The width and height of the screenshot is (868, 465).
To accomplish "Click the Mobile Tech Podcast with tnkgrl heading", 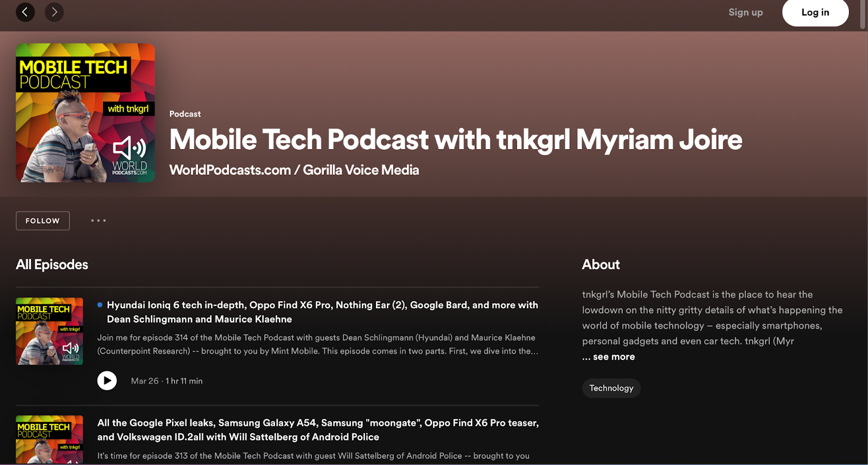I will 456,139.
